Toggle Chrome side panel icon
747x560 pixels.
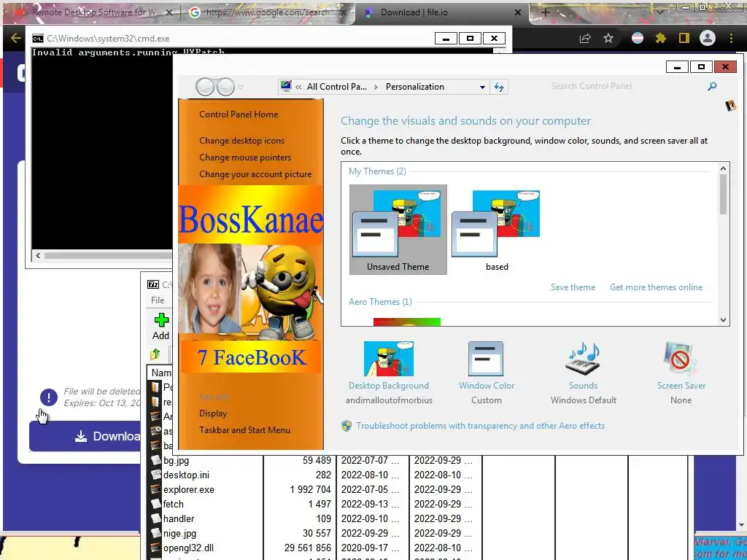click(x=684, y=38)
